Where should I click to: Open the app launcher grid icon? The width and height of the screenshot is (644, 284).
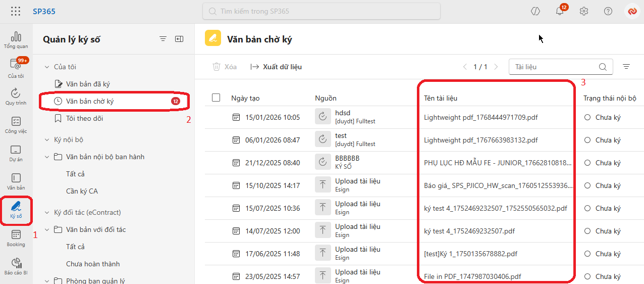(16, 11)
